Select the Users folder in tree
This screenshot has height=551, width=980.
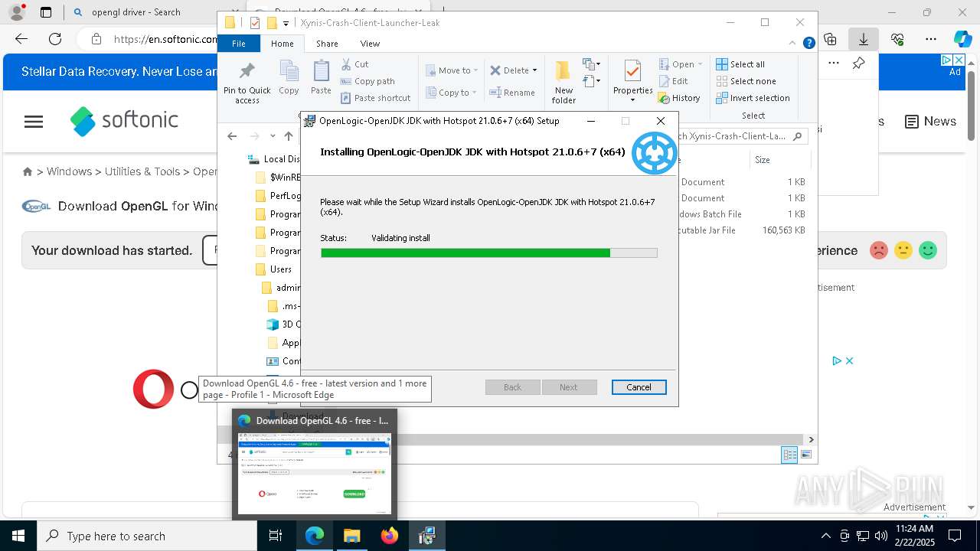point(273,269)
